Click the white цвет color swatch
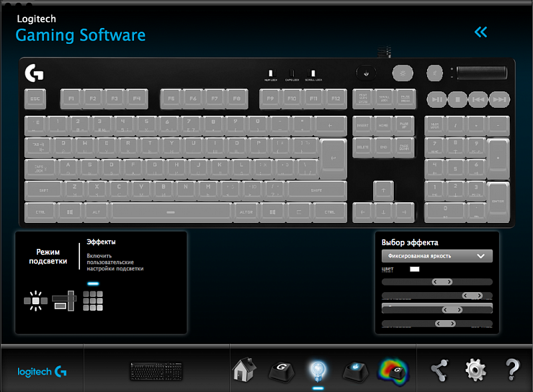Viewport: 533px width, 392px height. pyautogui.click(x=414, y=269)
